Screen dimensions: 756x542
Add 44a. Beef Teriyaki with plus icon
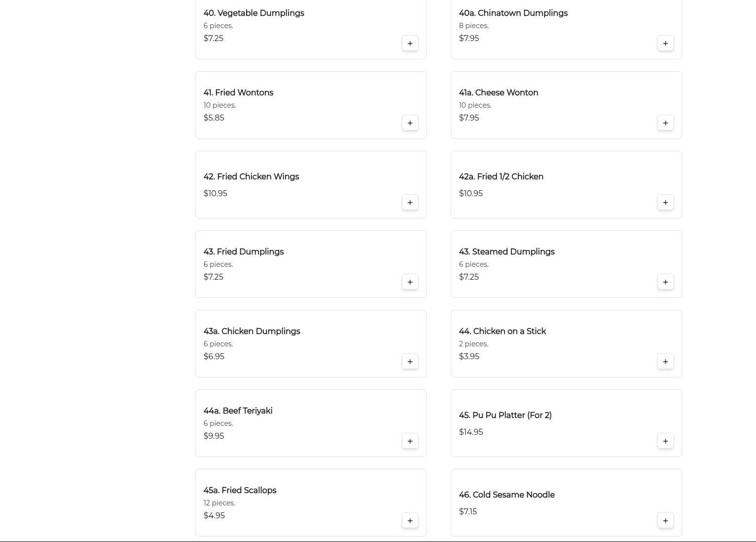coord(410,441)
